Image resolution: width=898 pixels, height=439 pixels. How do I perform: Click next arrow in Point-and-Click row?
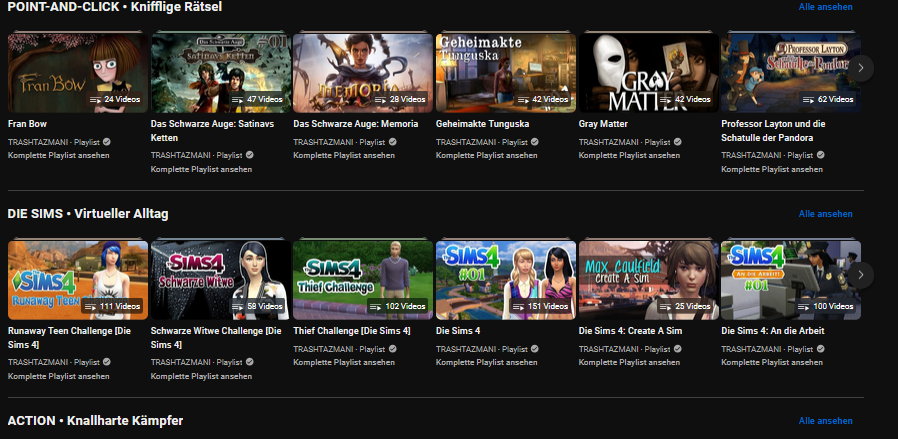pyautogui.click(x=861, y=68)
